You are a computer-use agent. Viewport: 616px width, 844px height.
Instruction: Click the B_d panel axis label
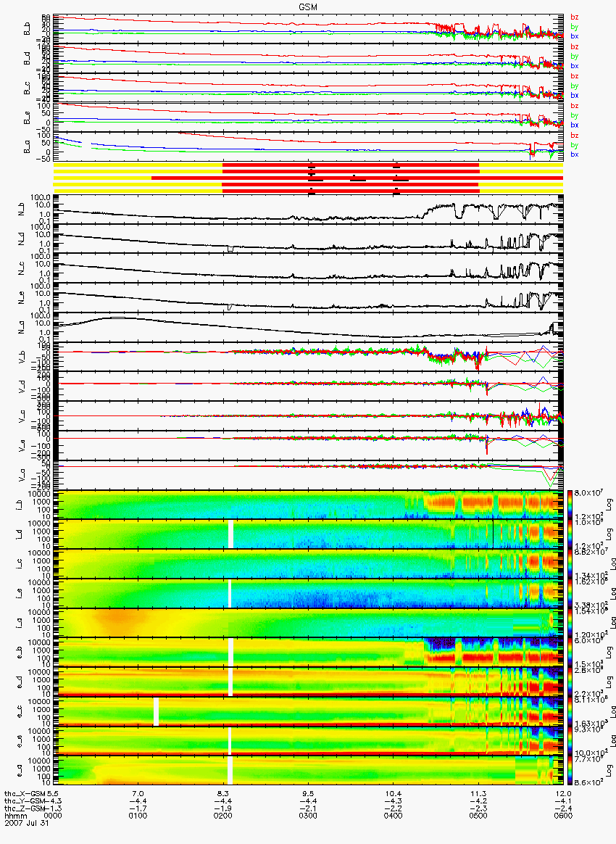pos(26,59)
